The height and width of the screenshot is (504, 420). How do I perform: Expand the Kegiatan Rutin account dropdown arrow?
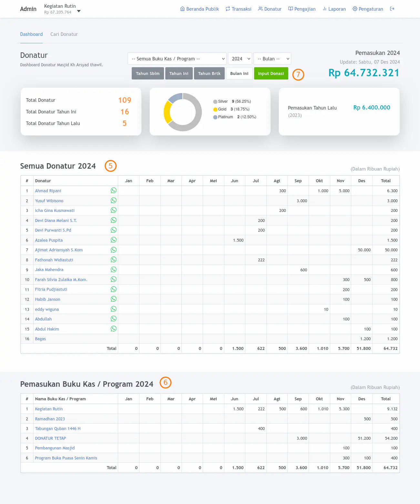tap(79, 11)
